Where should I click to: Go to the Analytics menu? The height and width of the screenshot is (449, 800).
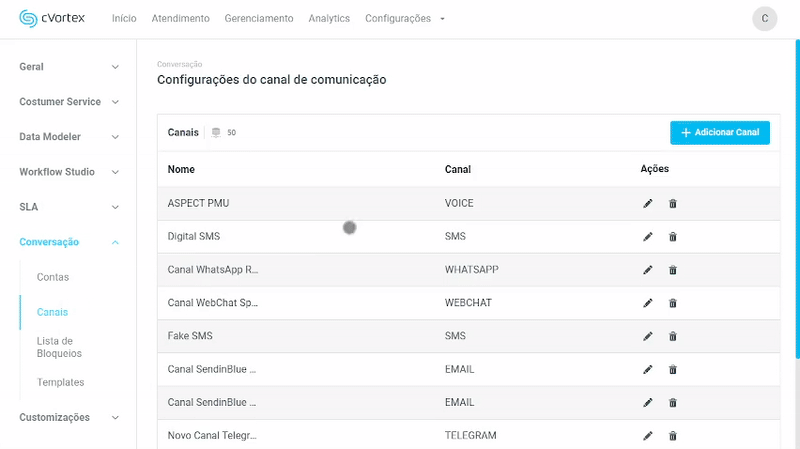tap(329, 18)
